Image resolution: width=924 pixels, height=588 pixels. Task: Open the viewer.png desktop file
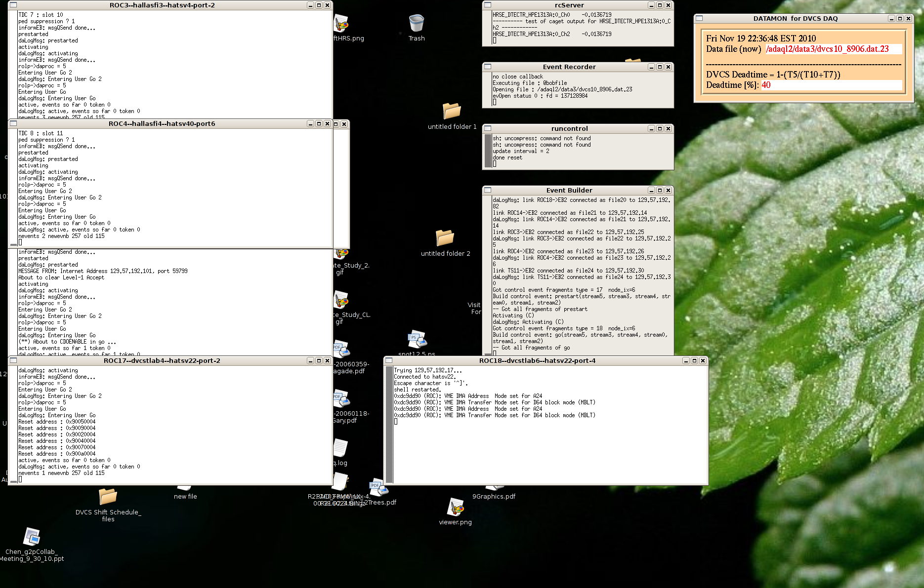click(456, 508)
